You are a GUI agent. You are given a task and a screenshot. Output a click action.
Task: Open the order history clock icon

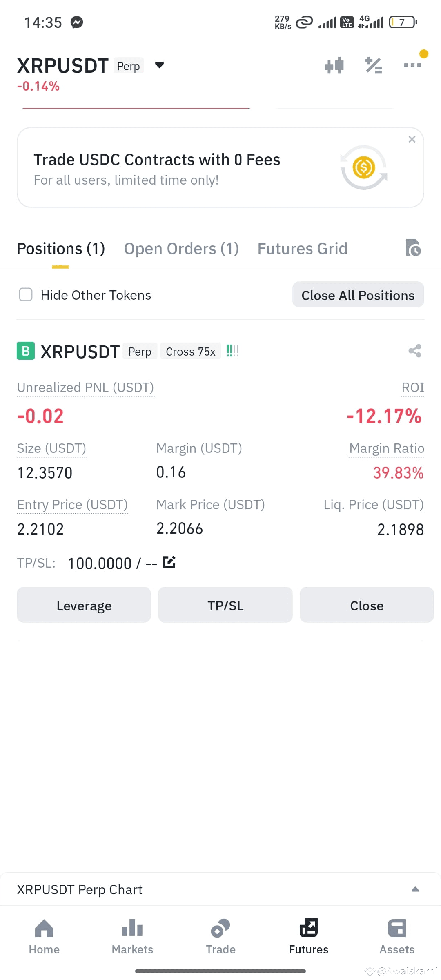click(x=413, y=247)
